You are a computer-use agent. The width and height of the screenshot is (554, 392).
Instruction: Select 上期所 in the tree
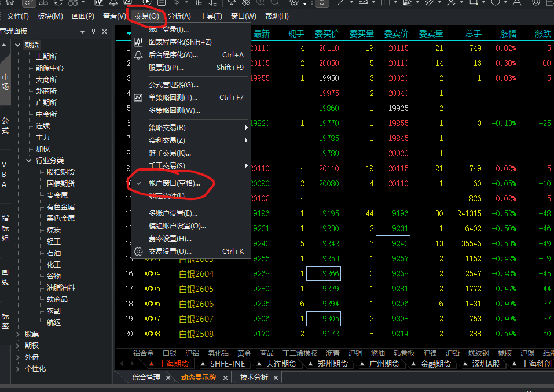(x=46, y=57)
